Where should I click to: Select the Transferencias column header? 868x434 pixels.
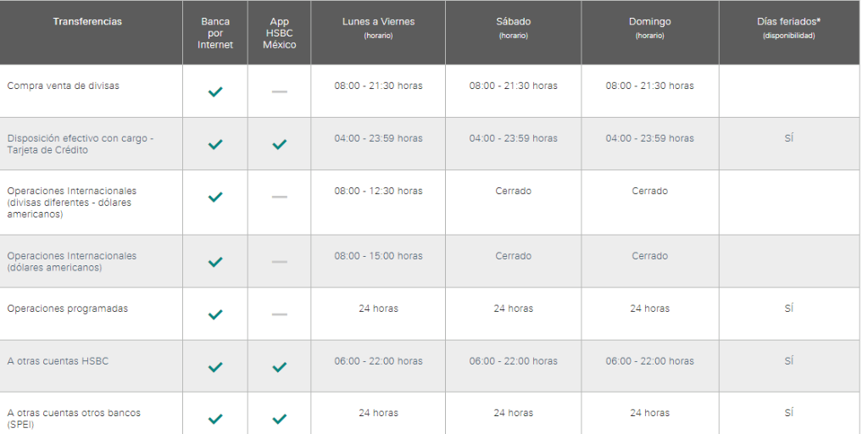(87, 22)
